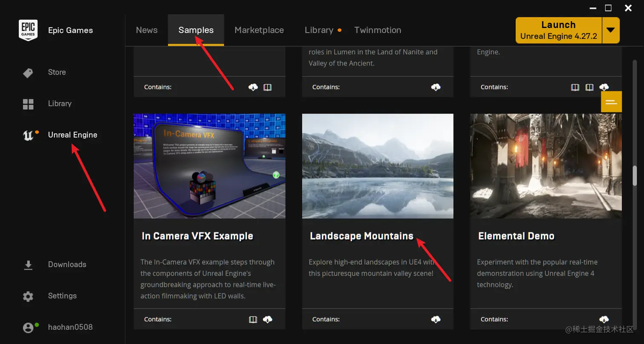This screenshot has height=344, width=644.
Task: Click the Epic Games logo
Action: point(28,30)
